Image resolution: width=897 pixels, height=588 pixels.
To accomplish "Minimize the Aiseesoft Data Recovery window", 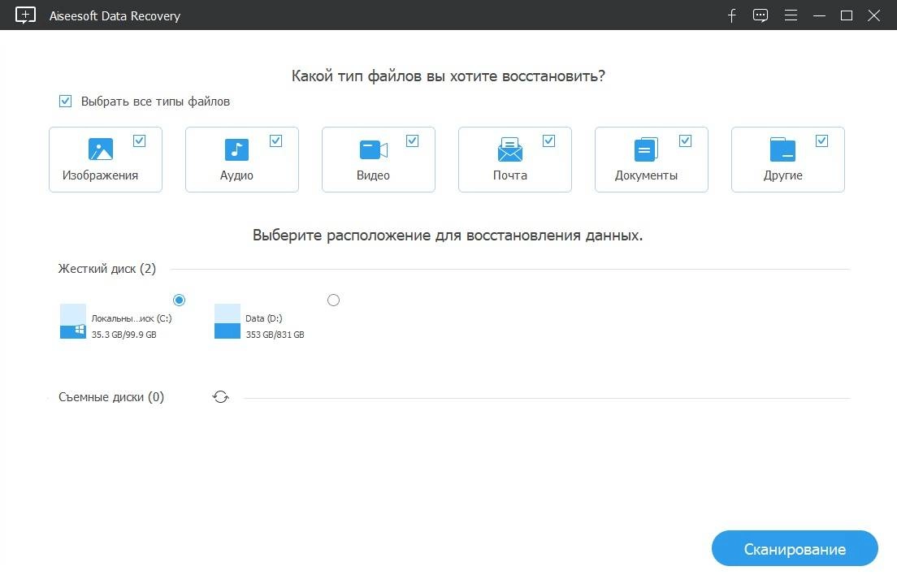I will (x=819, y=15).
